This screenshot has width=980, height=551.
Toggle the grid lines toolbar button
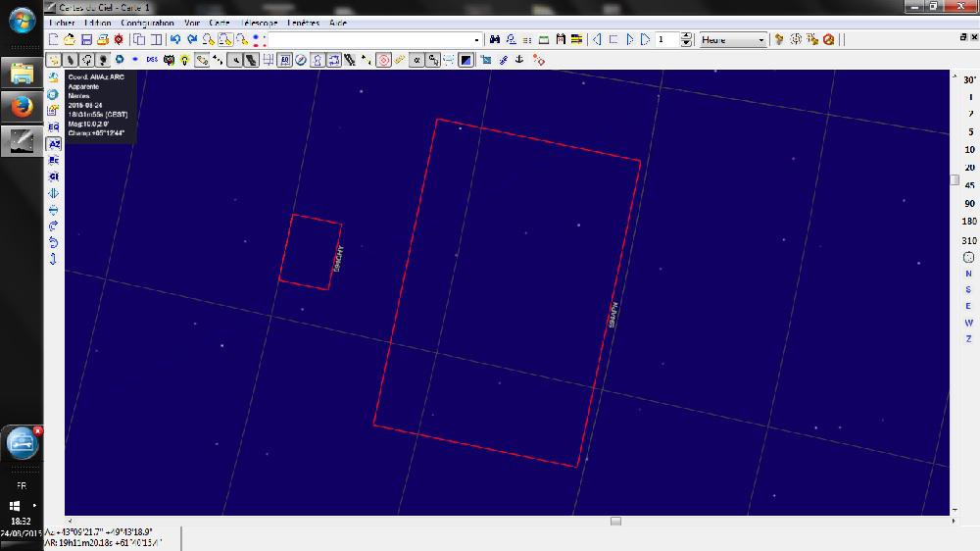(x=269, y=60)
